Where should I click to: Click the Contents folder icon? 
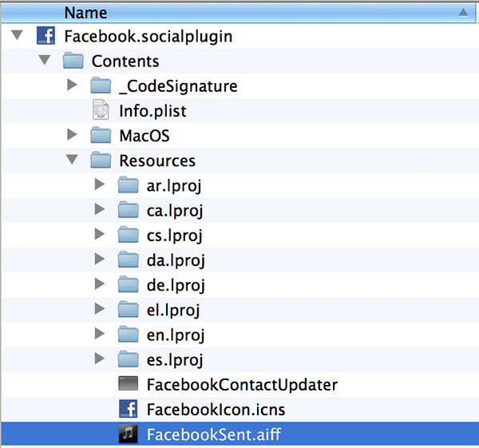(x=73, y=60)
